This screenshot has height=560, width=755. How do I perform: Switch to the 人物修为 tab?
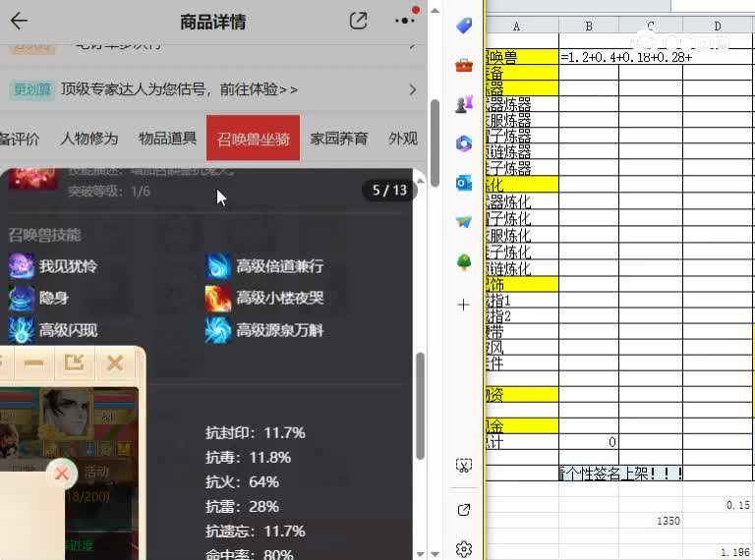(x=89, y=139)
